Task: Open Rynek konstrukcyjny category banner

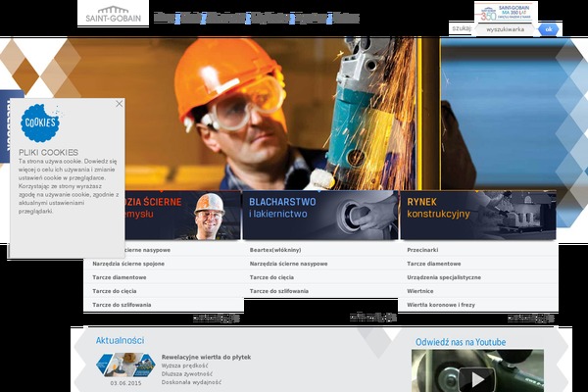Action: [477, 215]
